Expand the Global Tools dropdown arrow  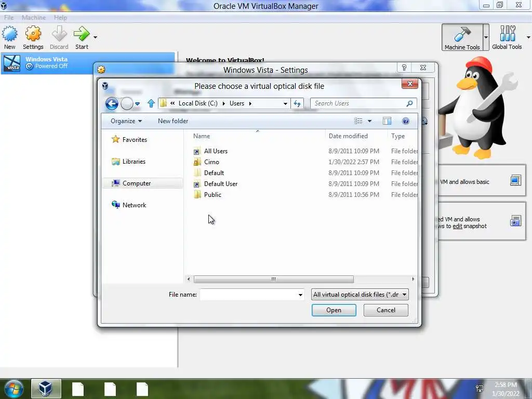pyautogui.click(x=528, y=37)
